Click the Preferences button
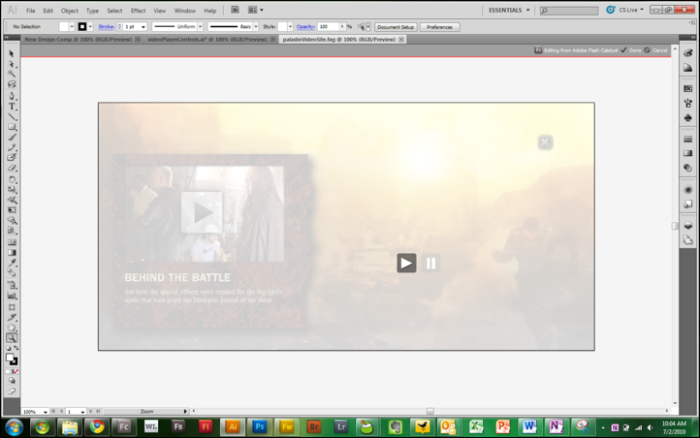 440,27
